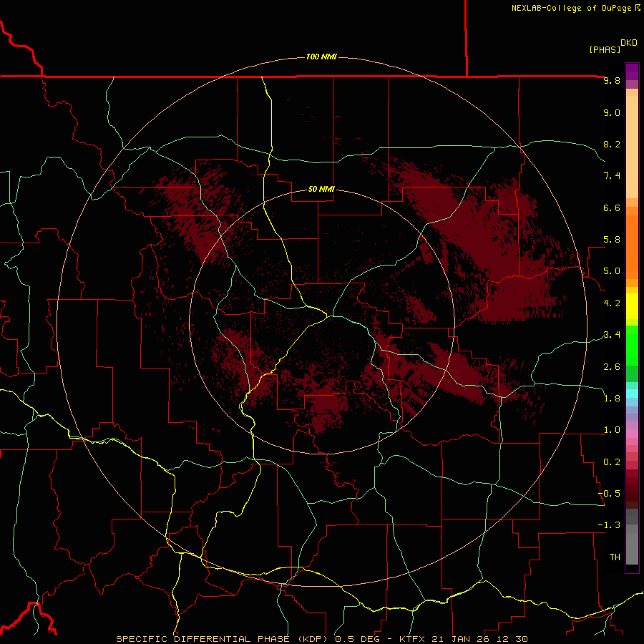
Task: Pick the light peach segment of color bar
Action: coord(632,148)
